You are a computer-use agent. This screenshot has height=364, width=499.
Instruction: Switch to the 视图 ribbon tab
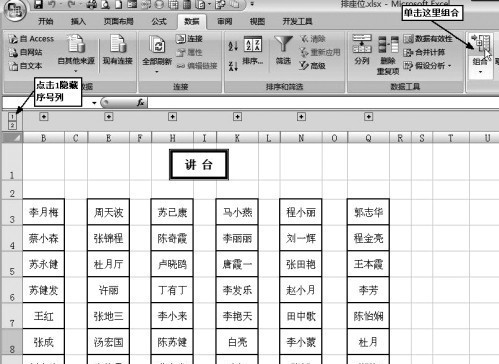point(257,22)
